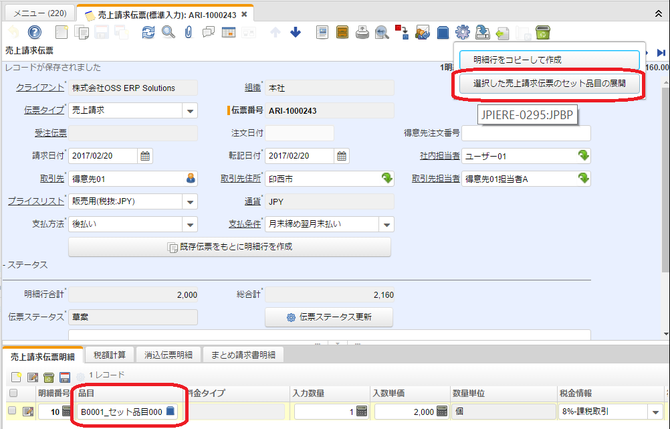
Task: Click the vertical scrollbar of header form
Action: tap(665, 179)
